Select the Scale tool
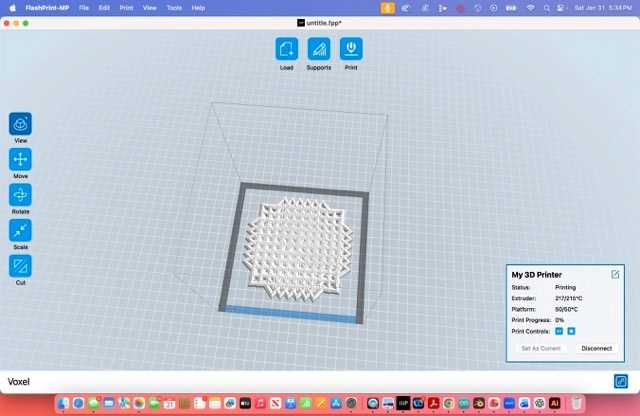Screen dimensions: 640x416 (x=20, y=231)
